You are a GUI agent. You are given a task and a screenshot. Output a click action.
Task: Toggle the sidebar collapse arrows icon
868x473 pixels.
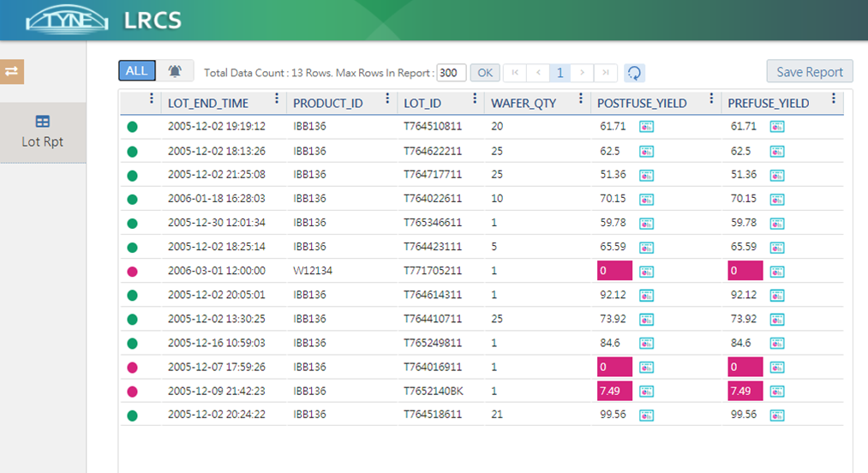12,72
